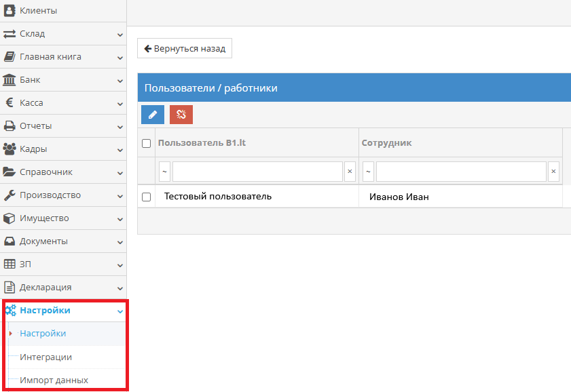The width and height of the screenshot is (571, 392).
Task: Clear the Сотрудник filter with its × button
Action: (x=553, y=172)
